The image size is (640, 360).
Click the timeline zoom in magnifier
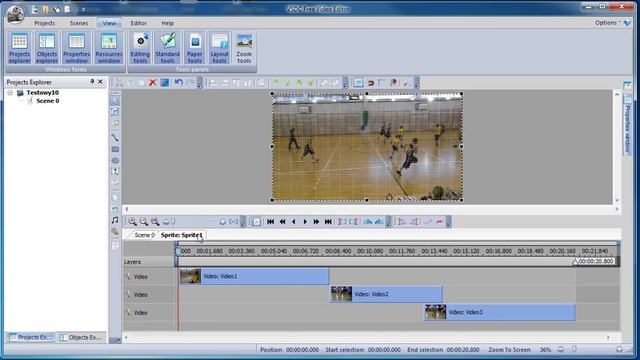pos(132,222)
